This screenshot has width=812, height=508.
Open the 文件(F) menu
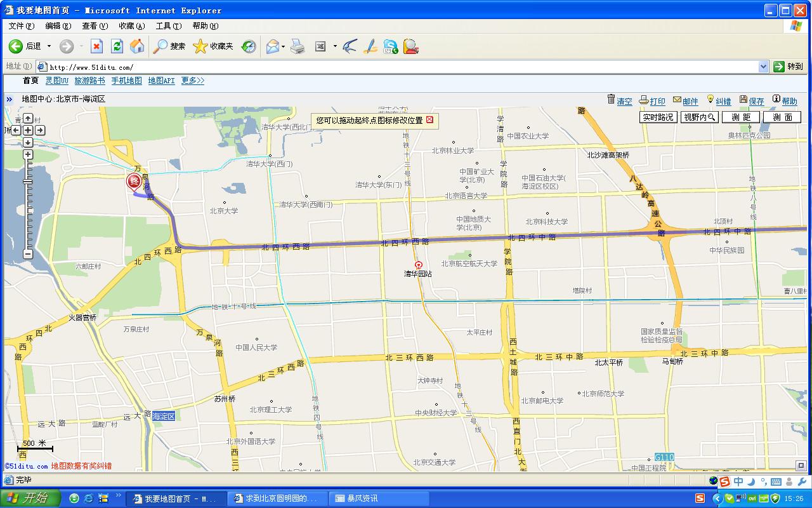pyautogui.click(x=21, y=26)
